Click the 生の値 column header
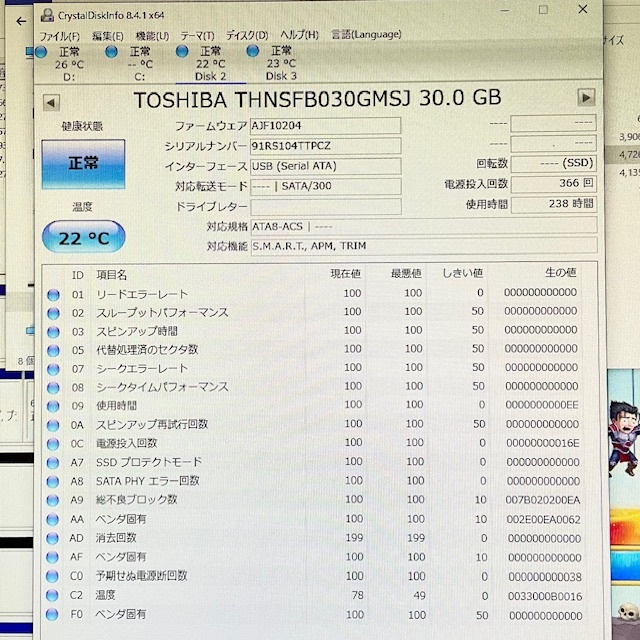640x640 pixels. [561, 272]
